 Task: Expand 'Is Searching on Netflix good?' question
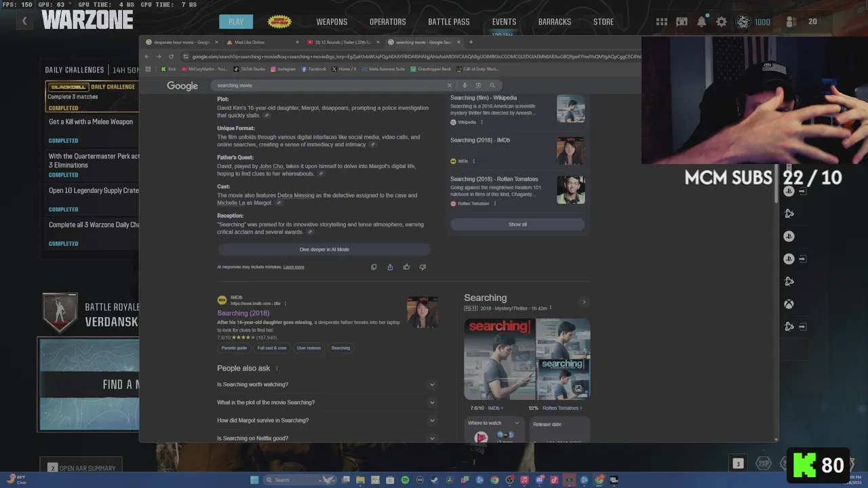pyautogui.click(x=326, y=439)
